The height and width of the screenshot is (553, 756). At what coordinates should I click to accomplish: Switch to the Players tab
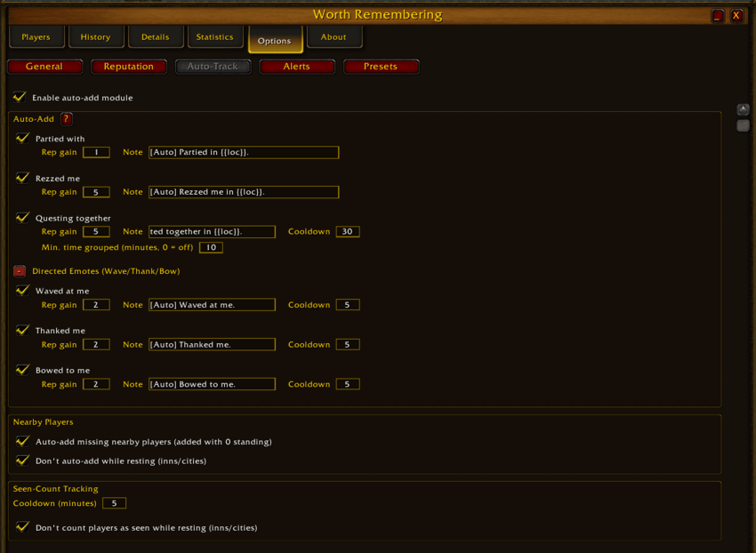tap(36, 37)
